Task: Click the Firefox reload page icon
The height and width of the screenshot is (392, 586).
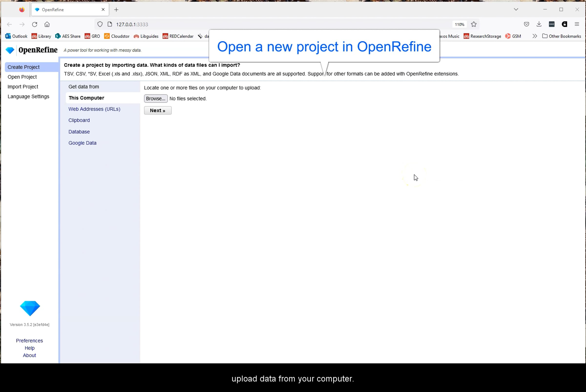Action: pyautogui.click(x=34, y=24)
